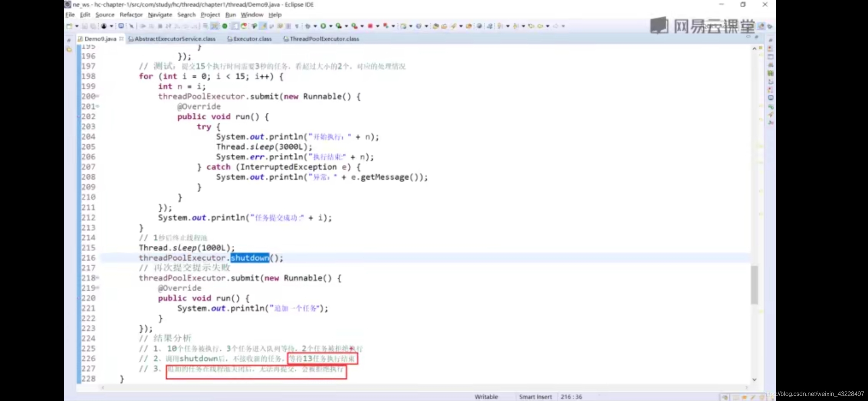
Task: Click the Save All toolbar icon
Action: point(93,26)
